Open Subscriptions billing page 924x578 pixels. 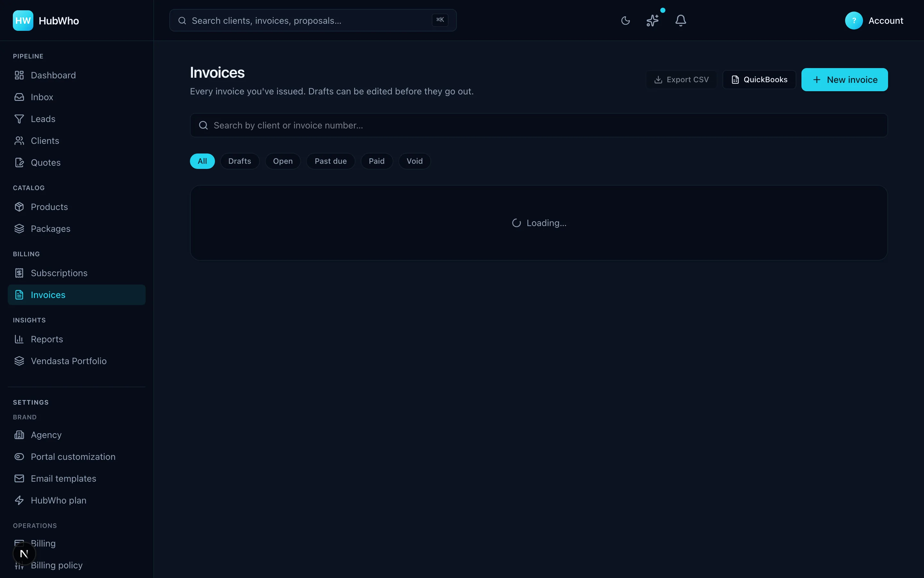(76, 273)
